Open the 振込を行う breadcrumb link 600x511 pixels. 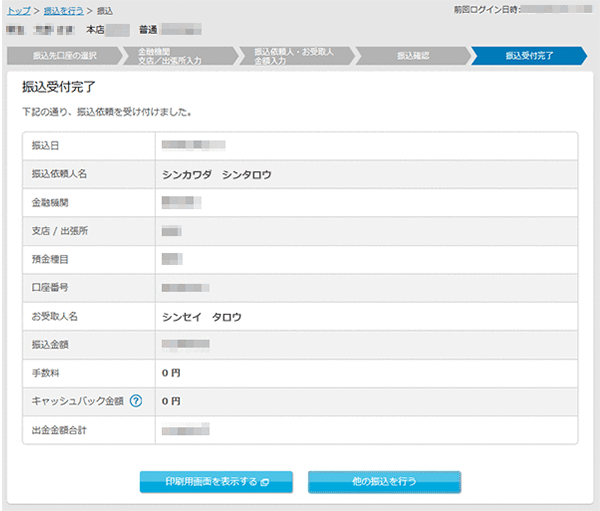pos(64,10)
